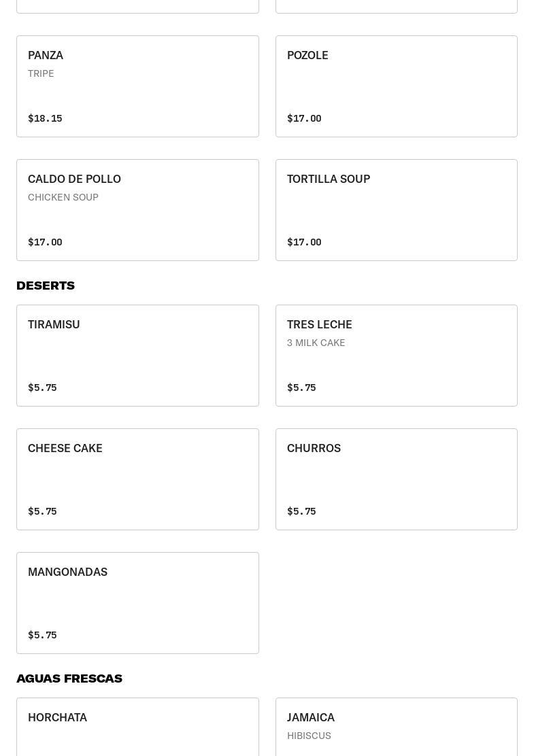This screenshot has height=756, width=534.
Task: Click the 3 MILK CAKE description
Action: [316, 343]
